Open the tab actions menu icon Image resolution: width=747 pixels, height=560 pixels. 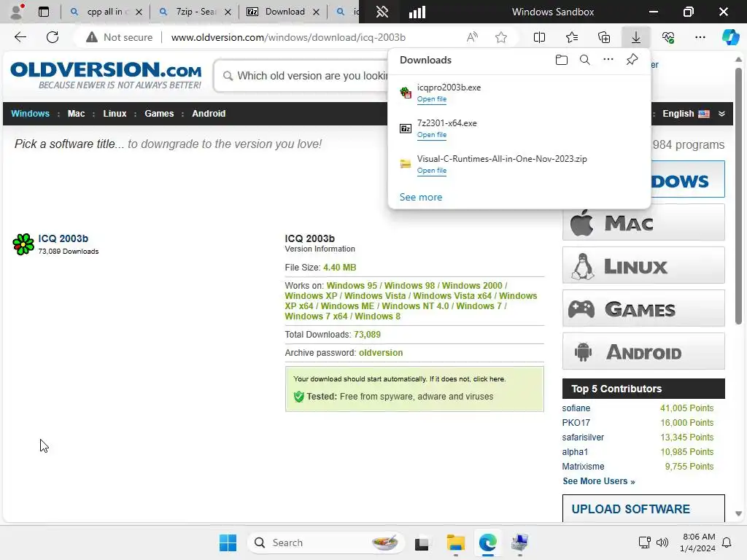44,12
